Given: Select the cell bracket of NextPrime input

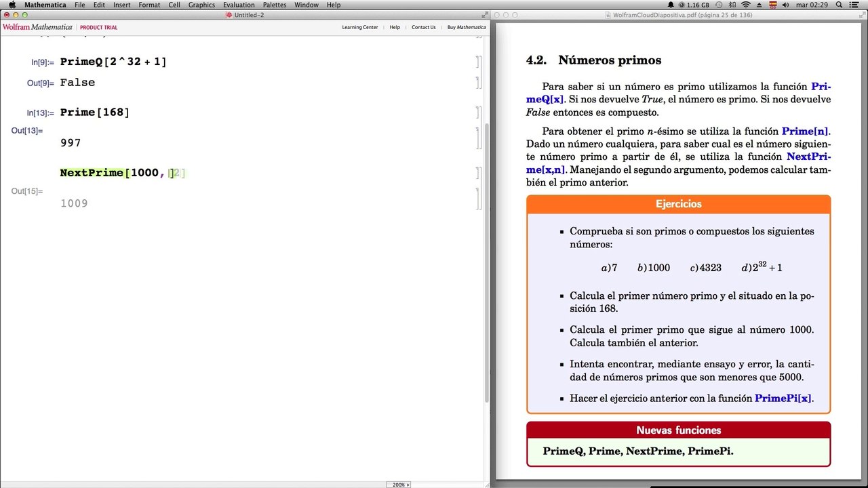Looking at the screenshot, I should point(477,173).
